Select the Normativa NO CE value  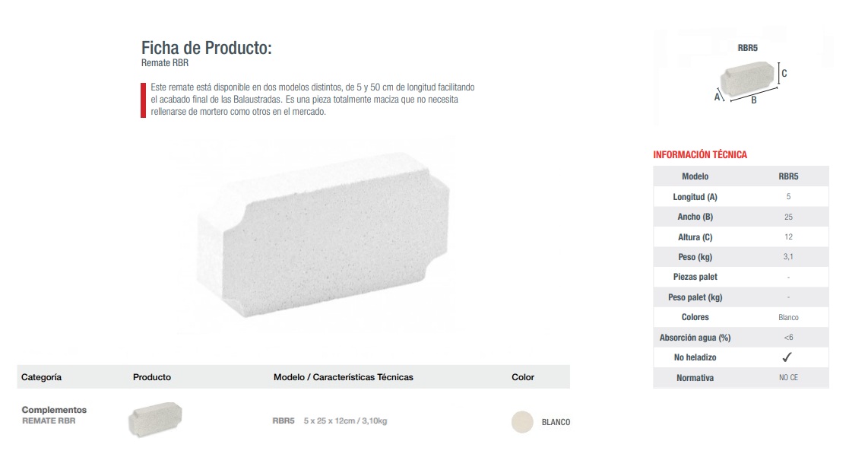pyautogui.click(x=788, y=378)
